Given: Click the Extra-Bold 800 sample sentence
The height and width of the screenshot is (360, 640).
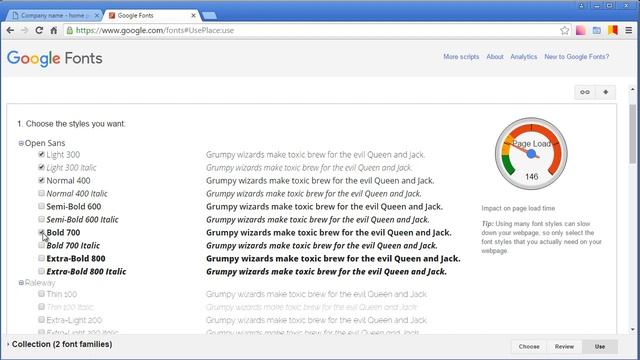Looking at the screenshot, I should pos(333,259).
